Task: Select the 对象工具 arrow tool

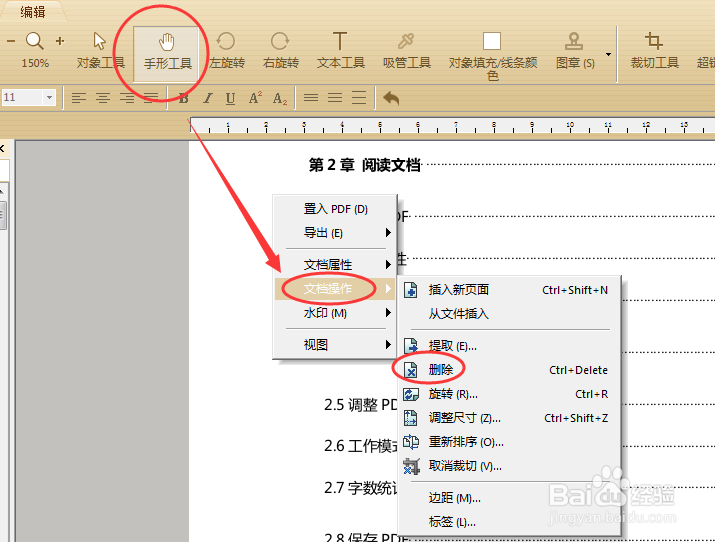Action: [100, 50]
